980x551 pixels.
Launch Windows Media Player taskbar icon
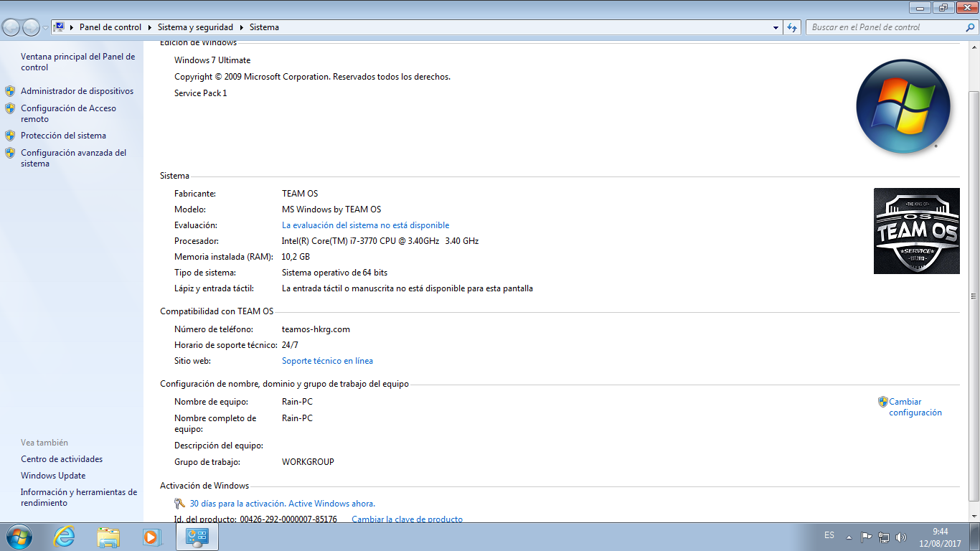(x=151, y=536)
